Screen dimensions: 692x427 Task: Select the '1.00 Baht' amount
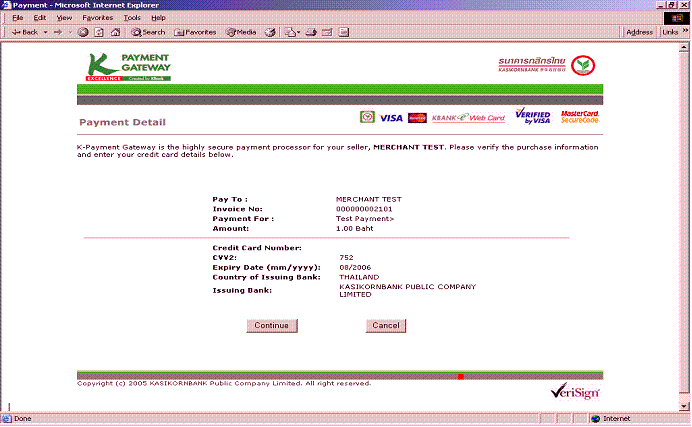[x=355, y=228]
